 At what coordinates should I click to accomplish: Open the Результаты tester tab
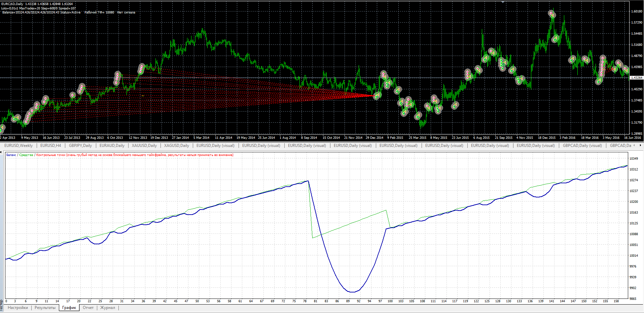(45, 308)
